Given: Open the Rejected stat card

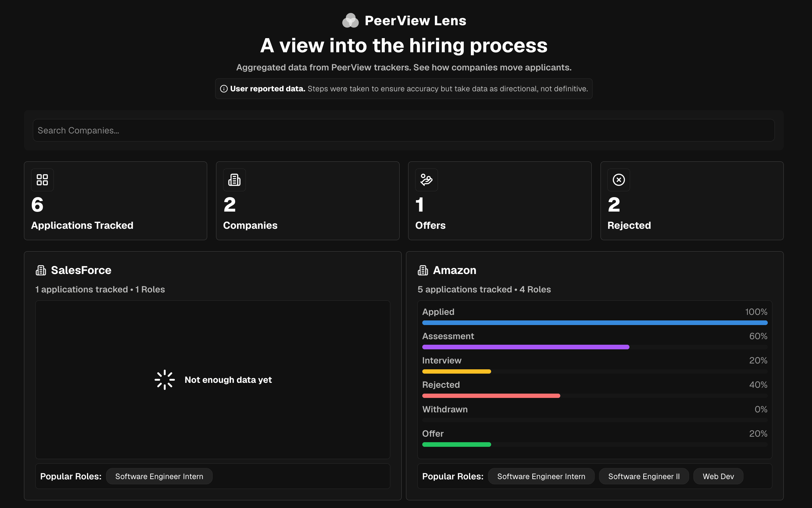Looking at the screenshot, I should [692, 201].
